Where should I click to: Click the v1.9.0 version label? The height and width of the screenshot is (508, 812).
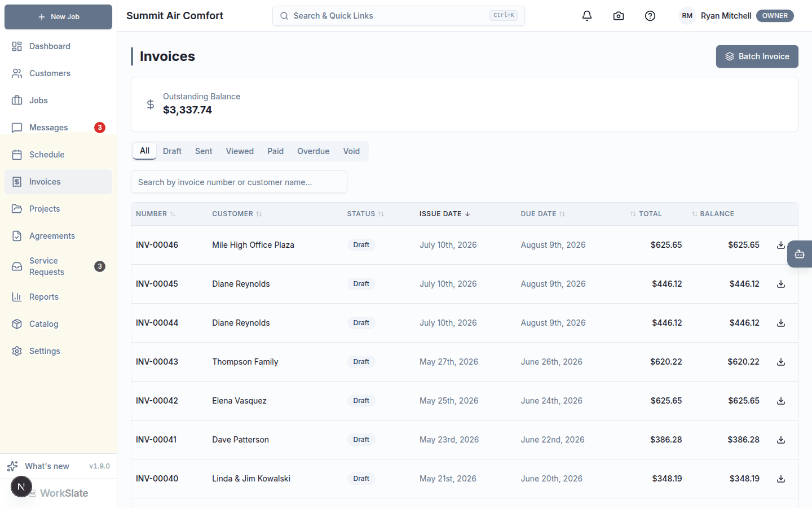99,466
